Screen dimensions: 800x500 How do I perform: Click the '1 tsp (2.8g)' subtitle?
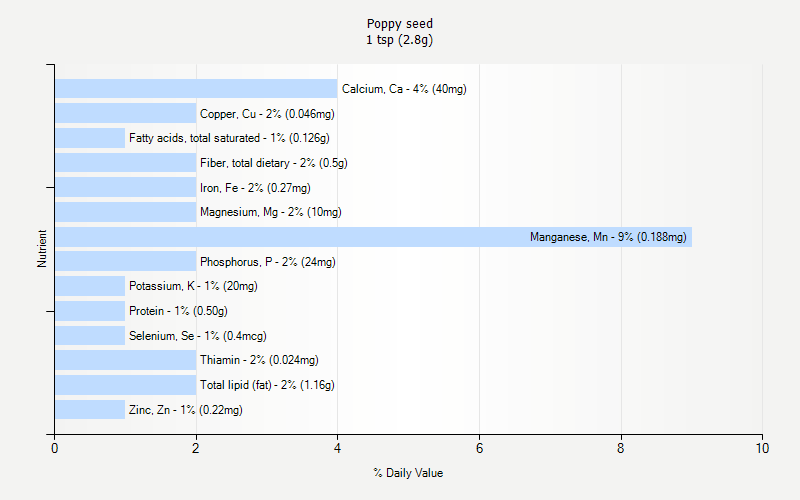click(x=399, y=40)
